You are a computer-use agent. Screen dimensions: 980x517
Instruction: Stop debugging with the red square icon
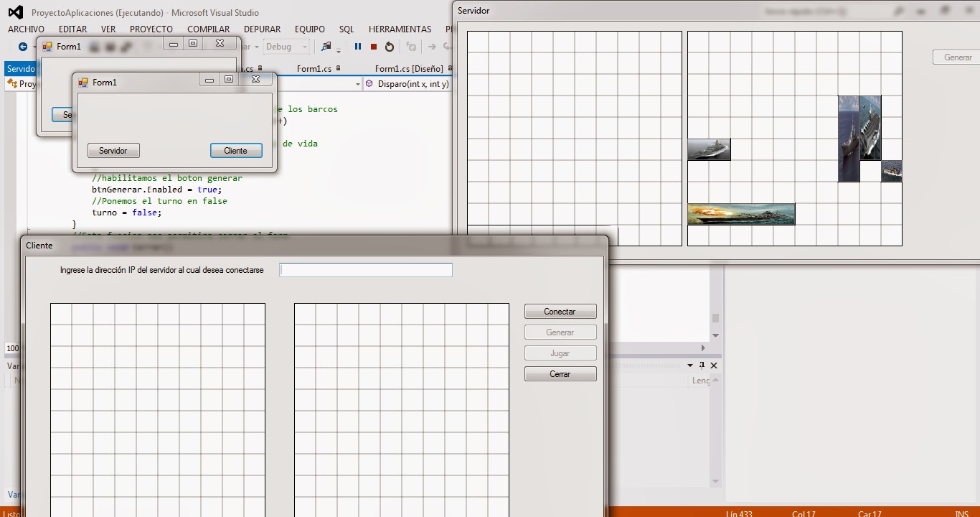(374, 47)
